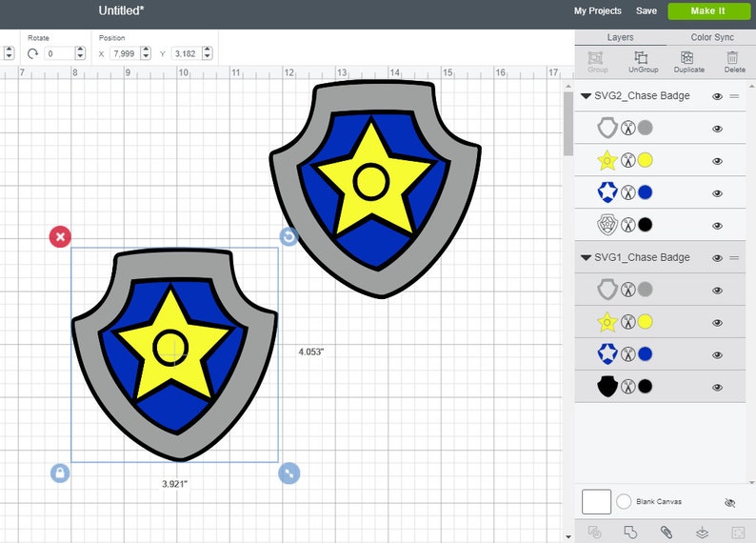Click the Contour icon at panel bottom
This screenshot has height=543, width=756.
[738, 533]
